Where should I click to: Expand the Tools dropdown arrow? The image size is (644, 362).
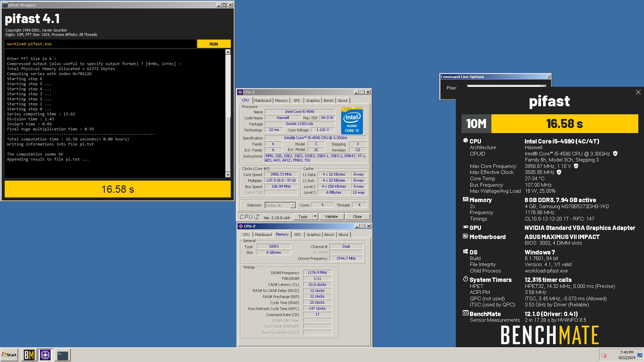coord(315,217)
